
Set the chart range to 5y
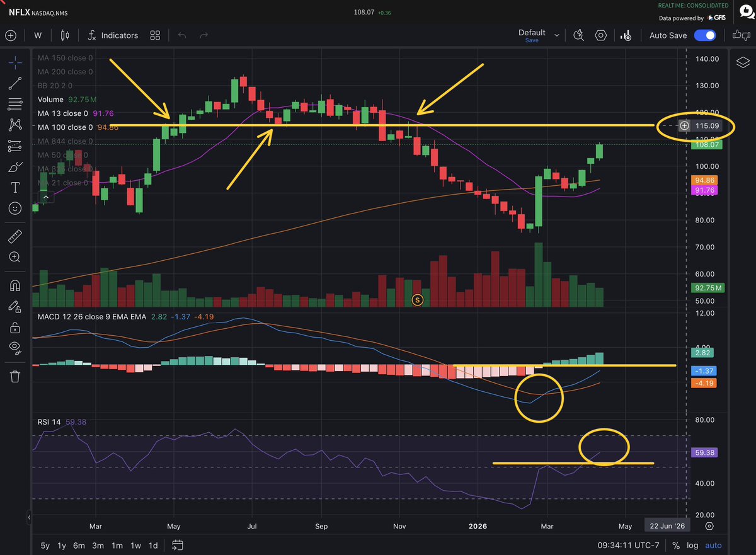coord(45,545)
